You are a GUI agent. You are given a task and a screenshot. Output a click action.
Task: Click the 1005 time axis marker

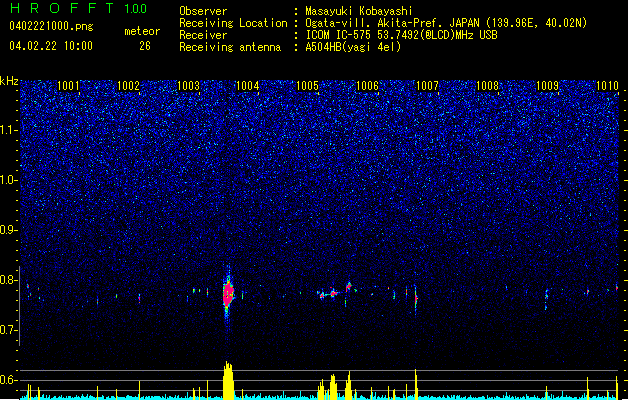(x=308, y=86)
